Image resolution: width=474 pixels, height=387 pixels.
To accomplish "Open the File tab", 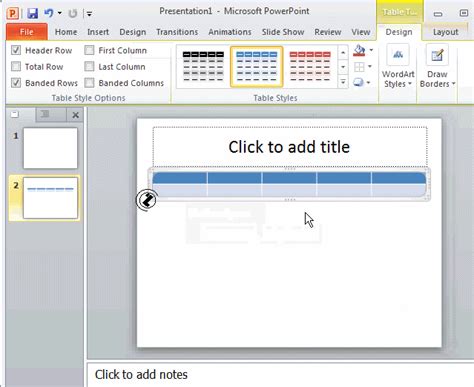I will [27, 32].
